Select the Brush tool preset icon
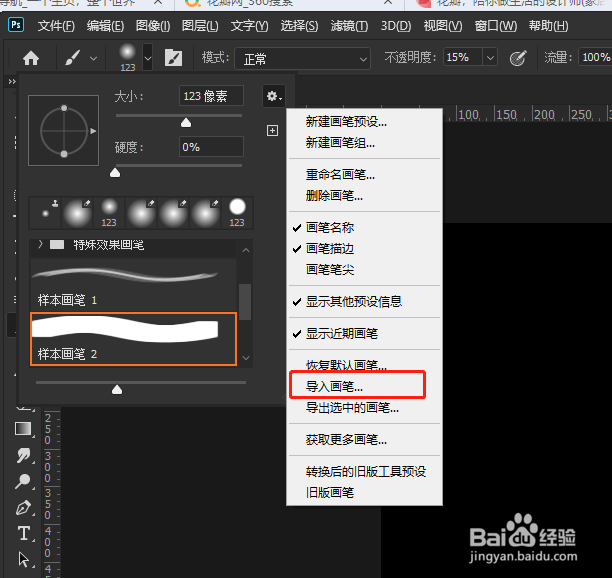 (x=73, y=58)
